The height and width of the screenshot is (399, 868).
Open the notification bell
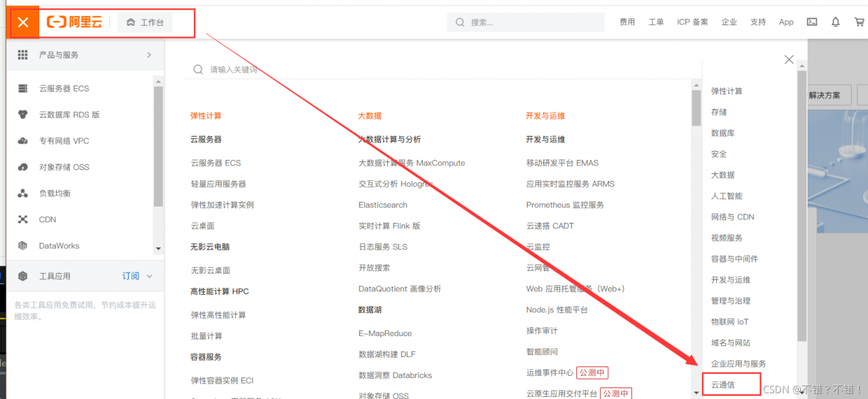(835, 22)
